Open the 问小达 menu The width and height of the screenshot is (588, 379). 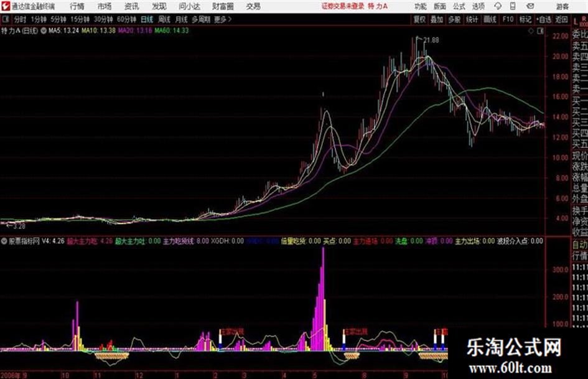click(189, 6)
